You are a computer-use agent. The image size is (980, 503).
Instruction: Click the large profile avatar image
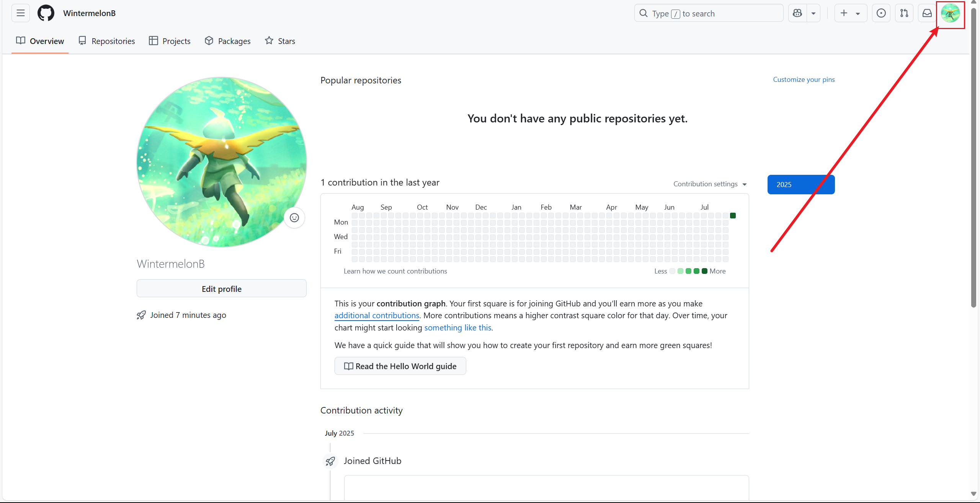pos(222,162)
